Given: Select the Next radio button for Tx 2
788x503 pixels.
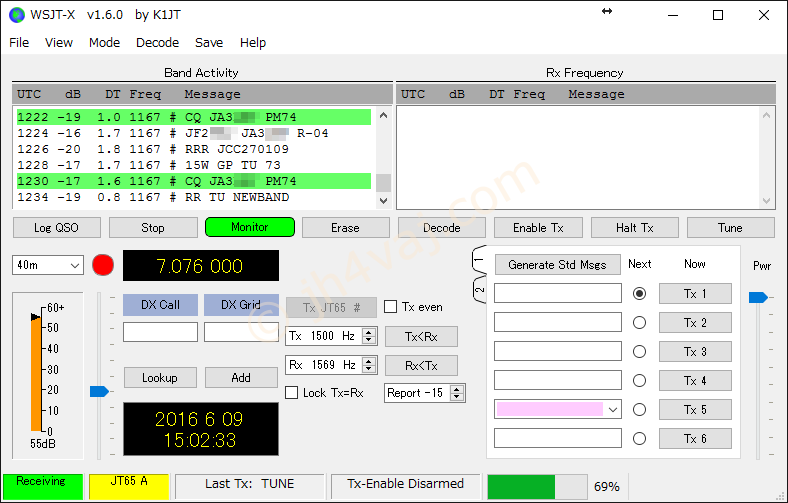Looking at the screenshot, I should coord(639,323).
